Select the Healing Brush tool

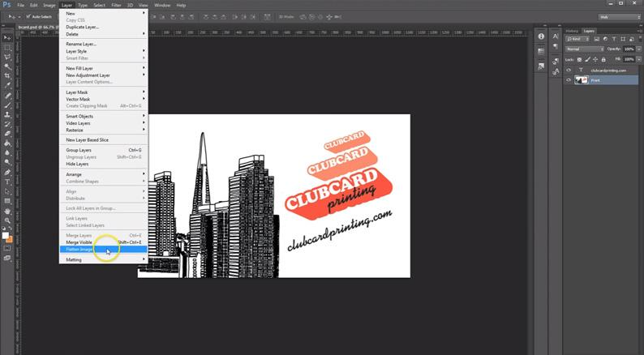[x=7, y=95]
